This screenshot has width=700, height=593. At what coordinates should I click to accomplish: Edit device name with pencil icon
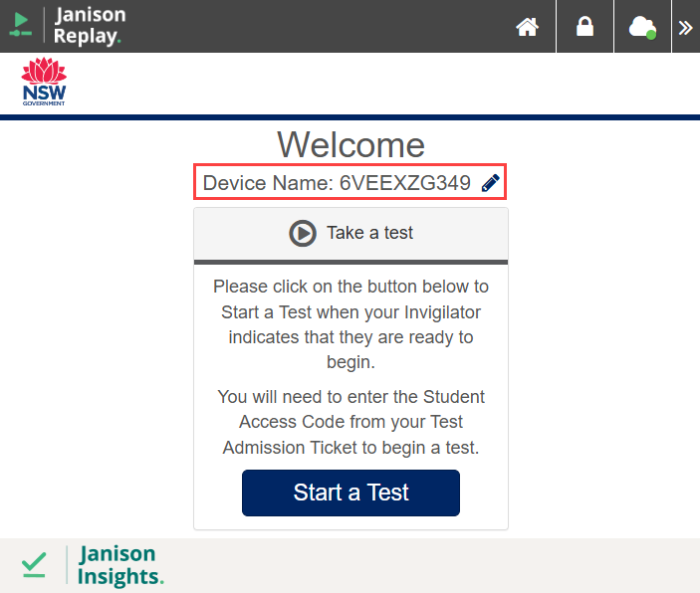490,183
